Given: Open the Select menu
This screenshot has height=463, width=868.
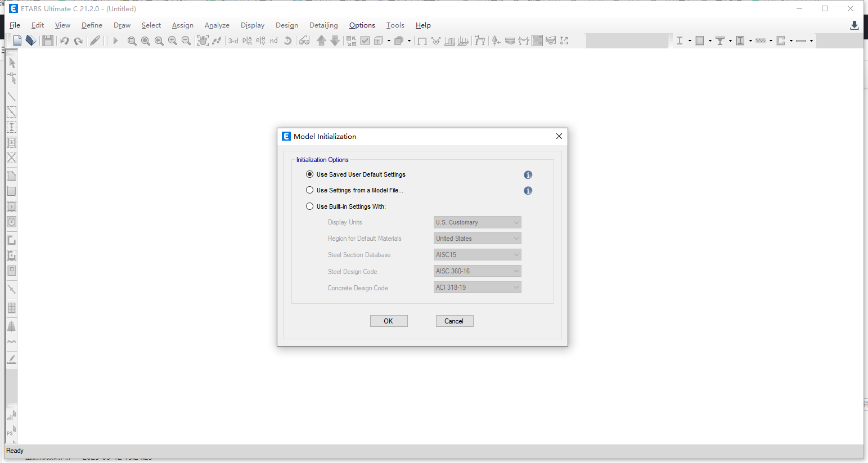Looking at the screenshot, I should 151,25.
